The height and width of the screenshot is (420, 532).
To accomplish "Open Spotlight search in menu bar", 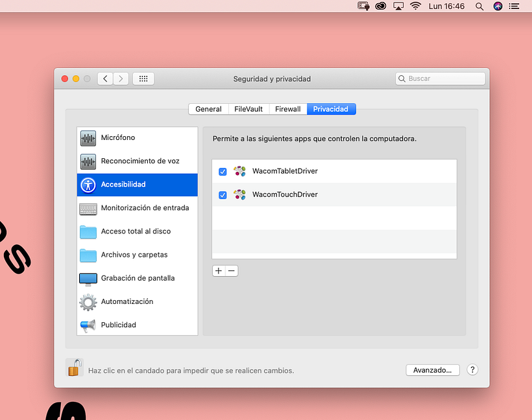I will pyautogui.click(x=479, y=6).
